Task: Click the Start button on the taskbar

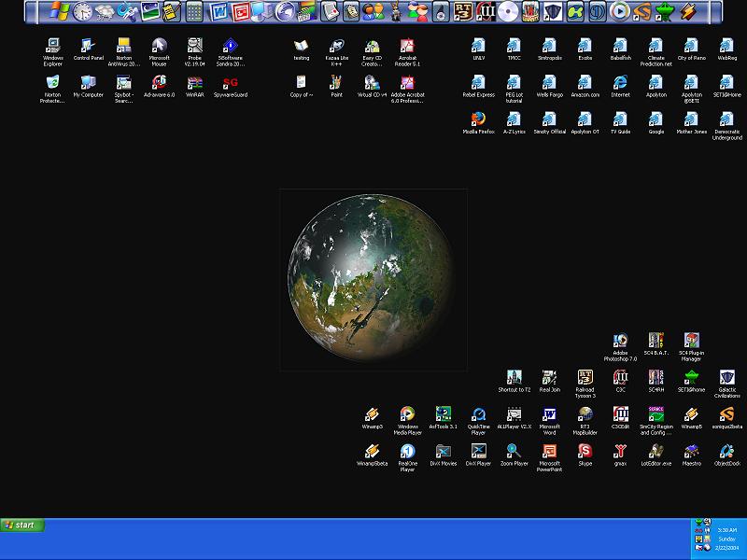Action: tap(21, 525)
